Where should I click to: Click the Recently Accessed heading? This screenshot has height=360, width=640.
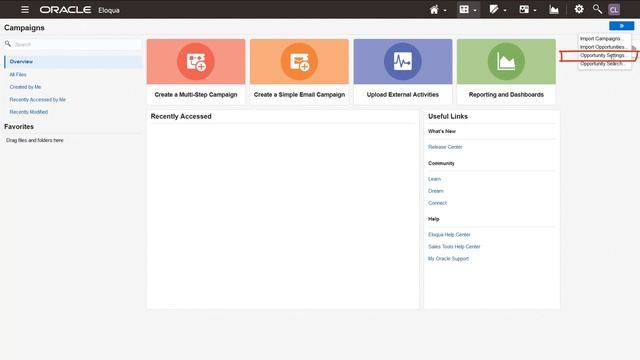pyautogui.click(x=181, y=116)
